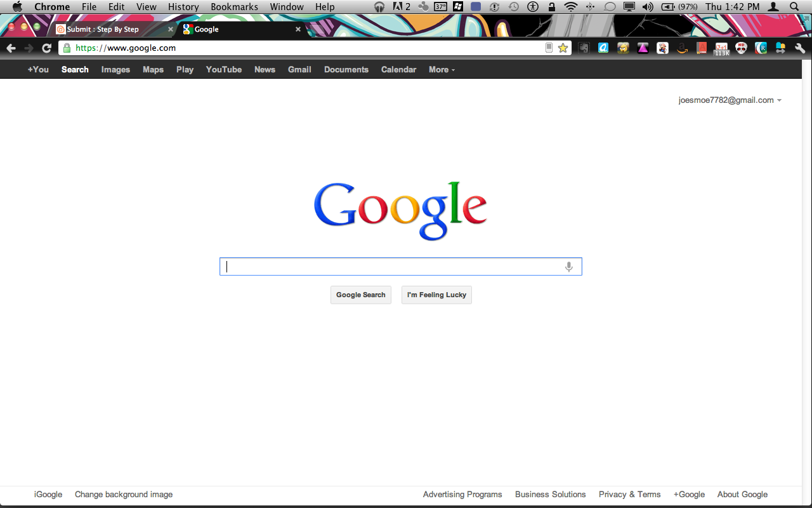Click the Google Search button
Viewport: 812px width, 508px height.
(361, 295)
